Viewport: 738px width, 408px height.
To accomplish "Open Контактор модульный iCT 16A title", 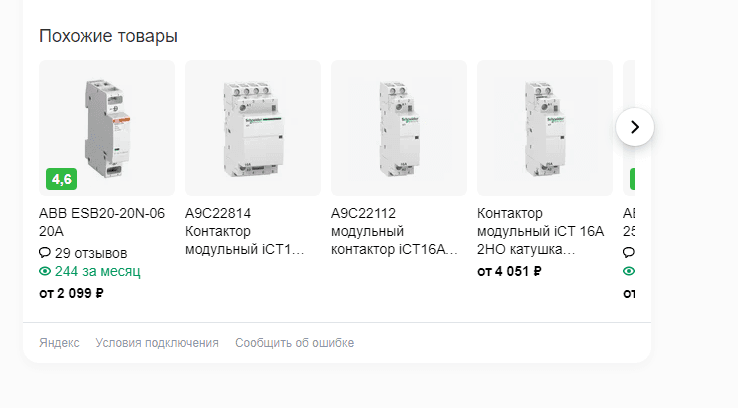I will coord(540,231).
